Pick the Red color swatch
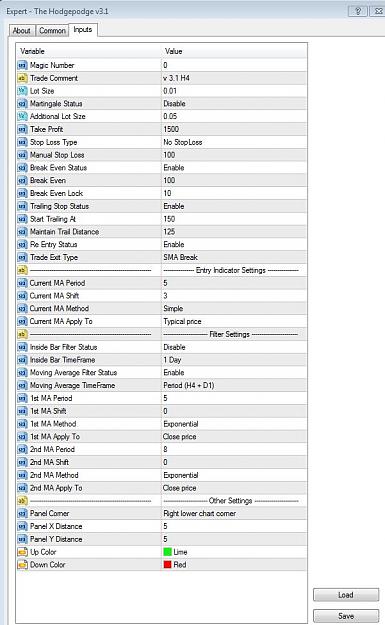This screenshot has height=625, width=385. pyautogui.click(x=167, y=565)
